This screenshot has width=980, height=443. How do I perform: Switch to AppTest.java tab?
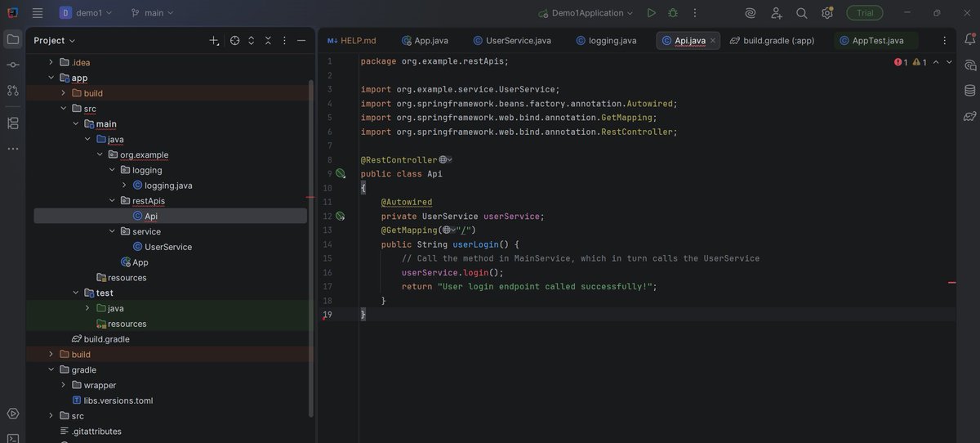coord(876,40)
